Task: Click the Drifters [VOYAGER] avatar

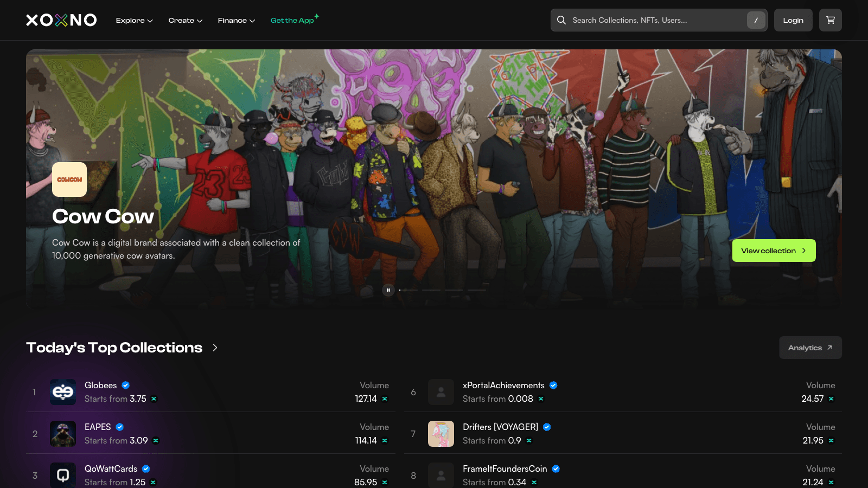Action: click(x=441, y=434)
